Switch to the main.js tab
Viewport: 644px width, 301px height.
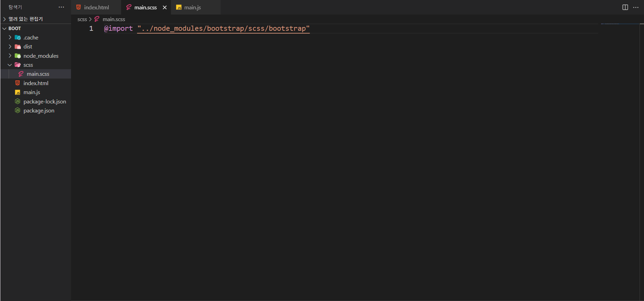(x=196, y=7)
